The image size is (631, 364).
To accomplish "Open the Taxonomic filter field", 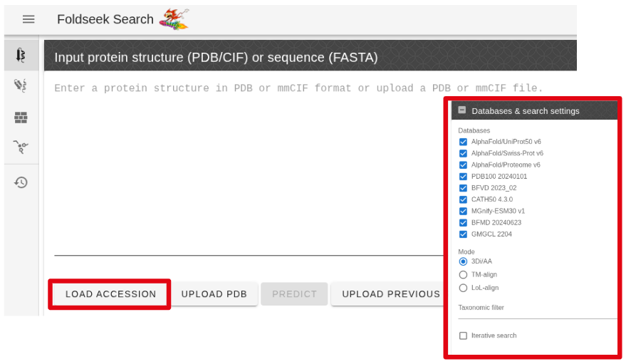I will [x=534, y=313].
